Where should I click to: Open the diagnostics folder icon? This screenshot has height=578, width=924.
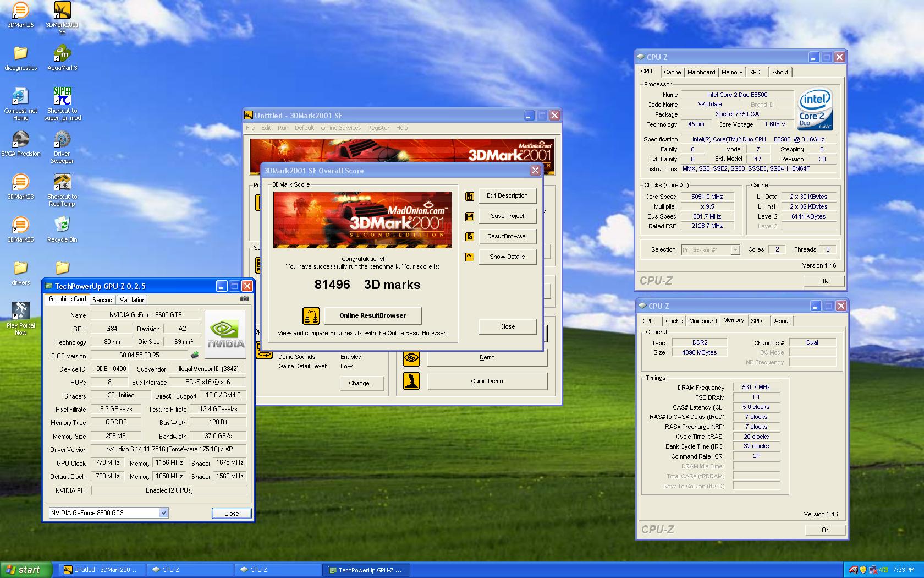coord(20,58)
